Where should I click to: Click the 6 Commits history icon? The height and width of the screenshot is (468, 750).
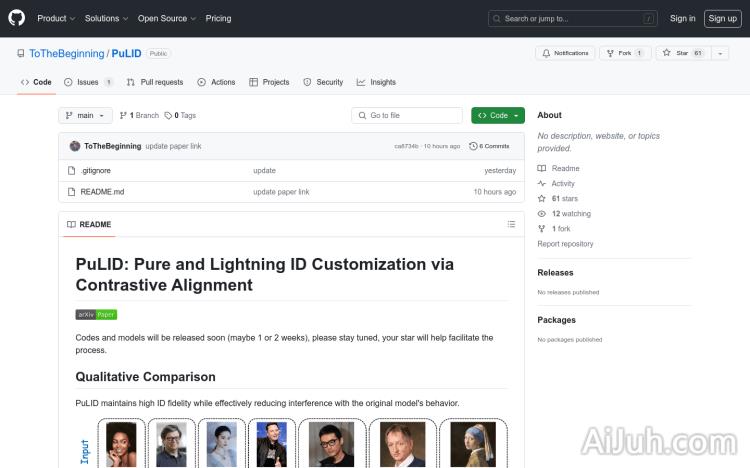474,146
